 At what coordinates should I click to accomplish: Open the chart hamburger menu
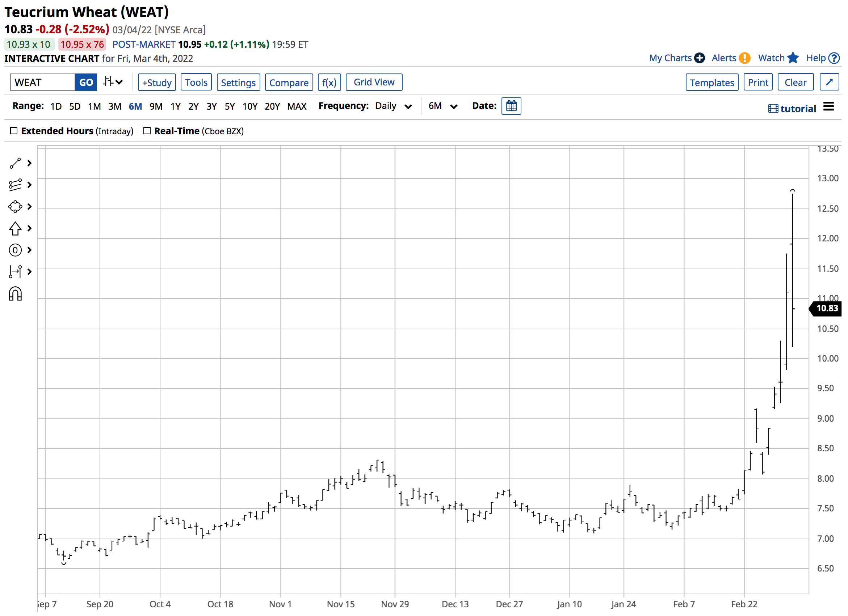click(x=828, y=107)
